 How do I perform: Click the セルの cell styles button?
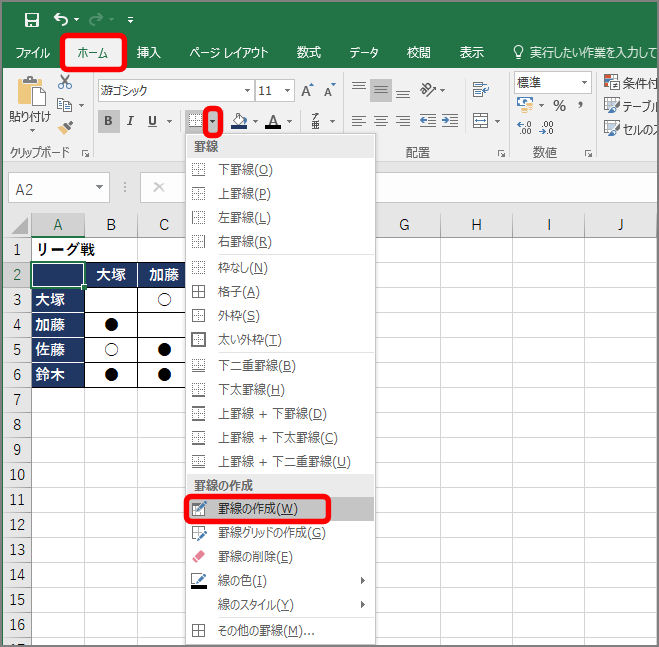click(630, 129)
